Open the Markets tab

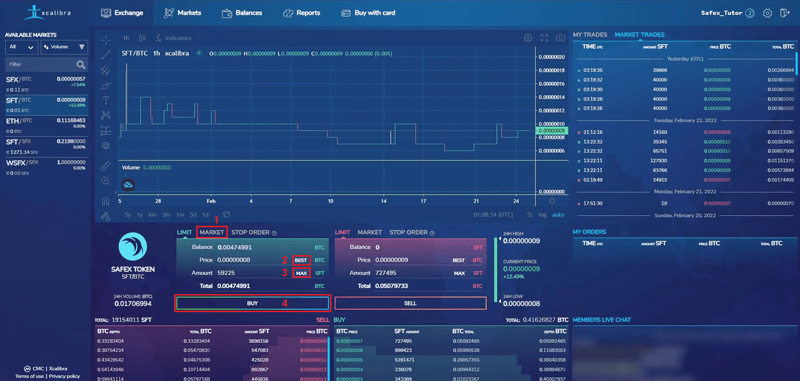point(182,13)
